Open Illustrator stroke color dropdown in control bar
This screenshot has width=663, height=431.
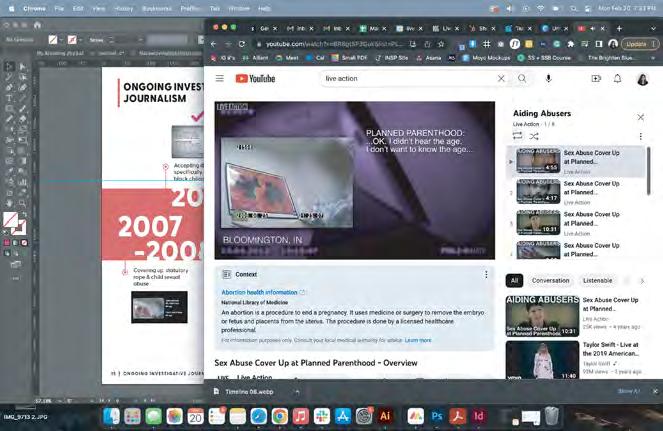coord(80,40)
